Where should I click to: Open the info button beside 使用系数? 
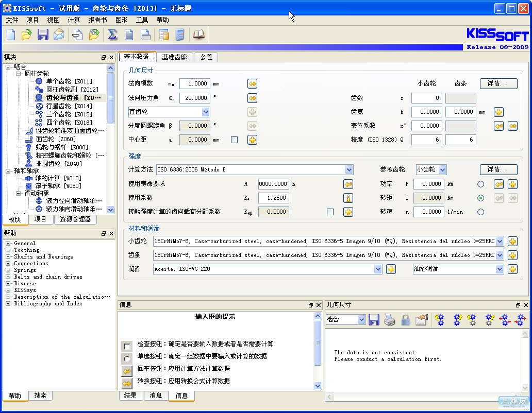click(348, 198)
